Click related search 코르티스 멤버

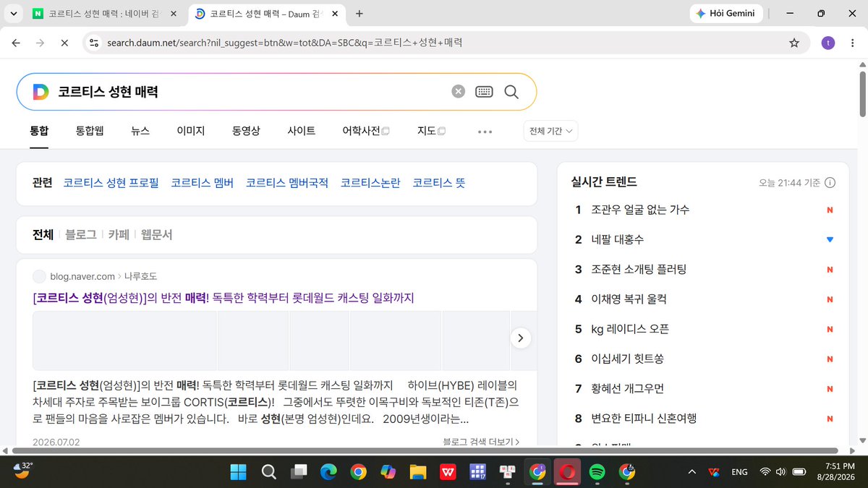click(203, 183)
